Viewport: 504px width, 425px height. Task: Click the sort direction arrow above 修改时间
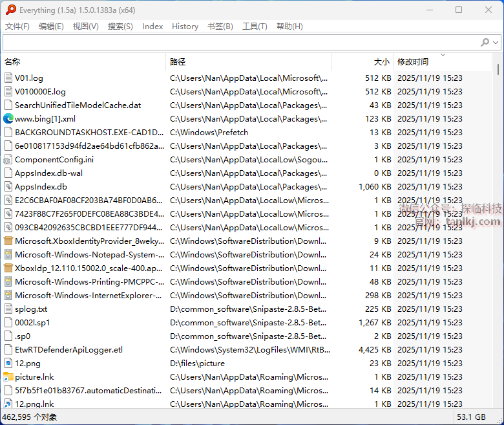pos(443,55)
